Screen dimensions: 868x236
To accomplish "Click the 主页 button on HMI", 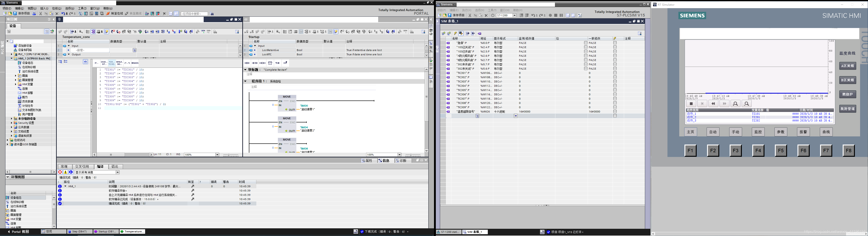I will 690,132.
